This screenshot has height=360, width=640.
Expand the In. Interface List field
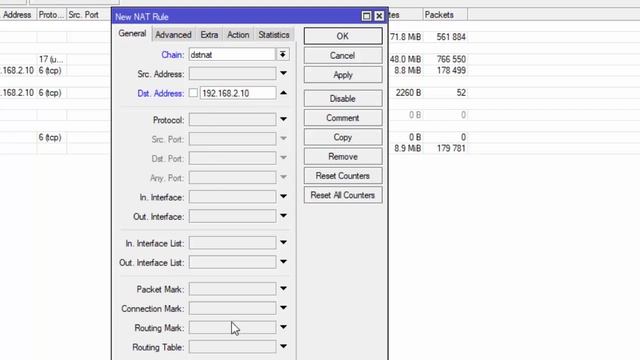click(x=283, y=243)
